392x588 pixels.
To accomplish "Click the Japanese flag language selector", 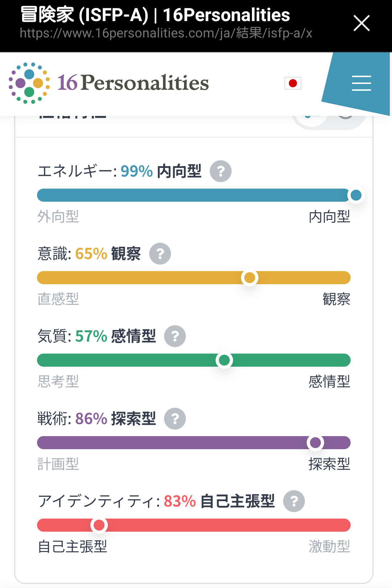I will 293,83.
